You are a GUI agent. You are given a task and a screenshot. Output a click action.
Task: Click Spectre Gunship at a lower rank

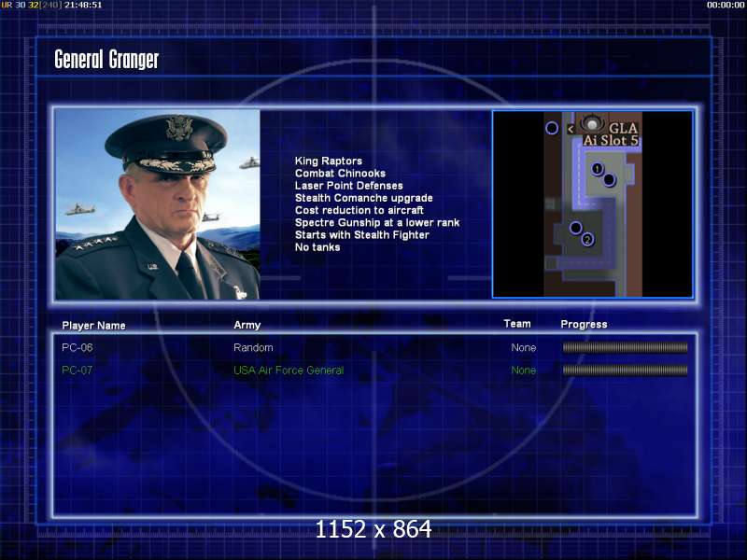click(377, 223)
